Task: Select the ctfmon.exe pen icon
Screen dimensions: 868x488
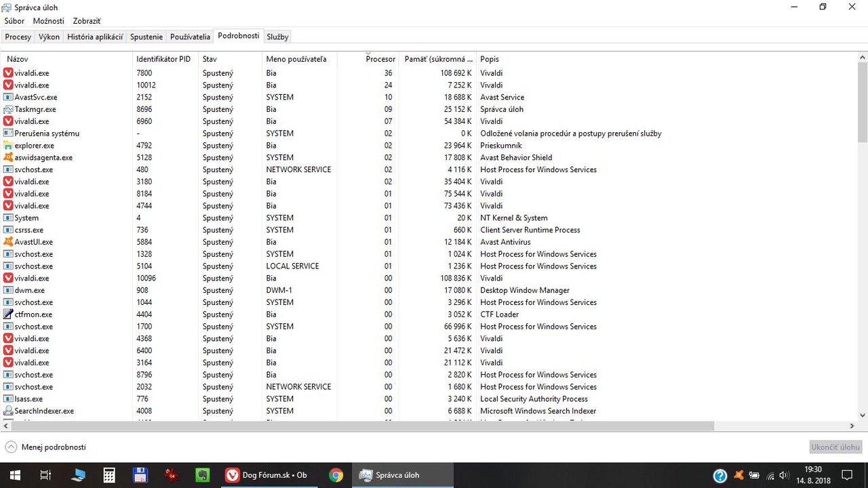Action: coord(8,314)
